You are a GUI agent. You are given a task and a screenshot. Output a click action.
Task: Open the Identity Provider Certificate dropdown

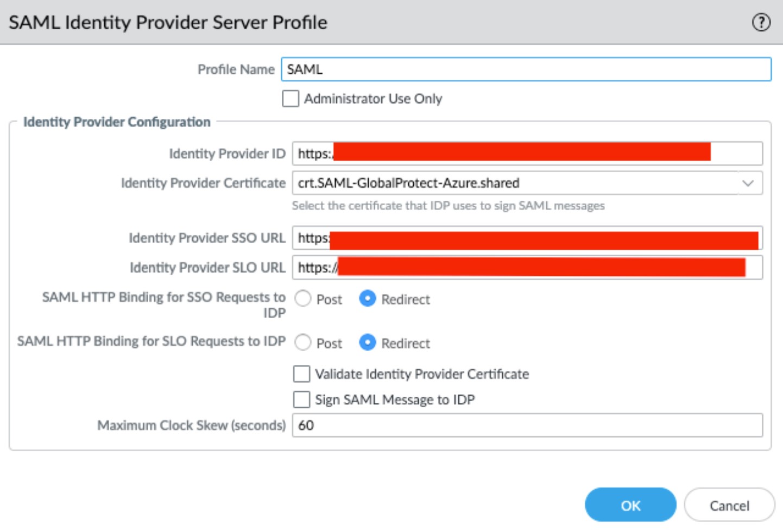pyautogui.click(x=527, y=183)
